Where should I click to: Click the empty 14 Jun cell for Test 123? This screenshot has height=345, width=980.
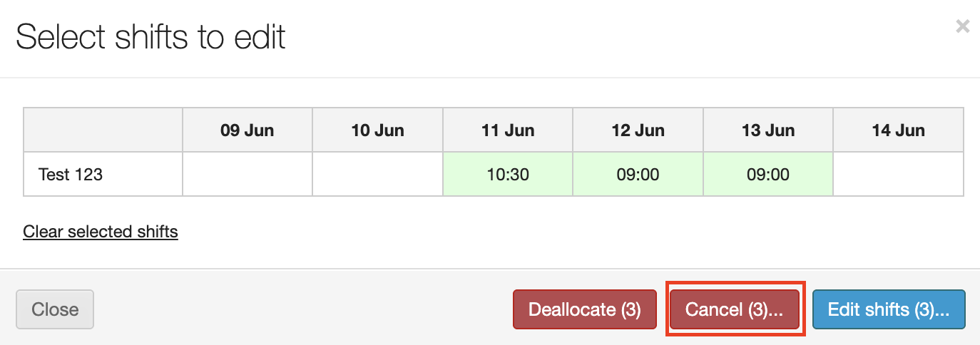[x=898, y=174]
